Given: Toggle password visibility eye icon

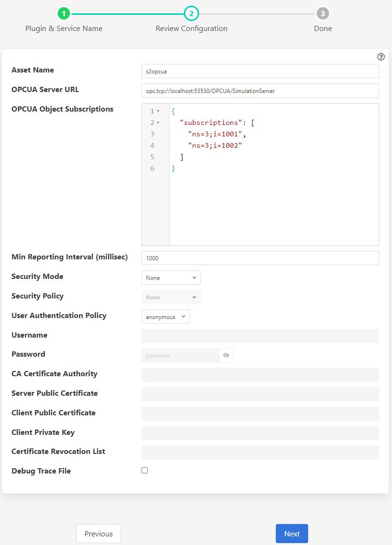Looking at the screenshot, I should pyautogui.click(x=226, y=356).
